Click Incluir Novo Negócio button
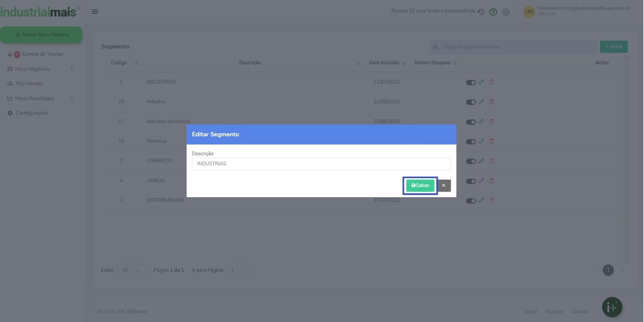Screen dimensions: 644x322 [41, 35]
